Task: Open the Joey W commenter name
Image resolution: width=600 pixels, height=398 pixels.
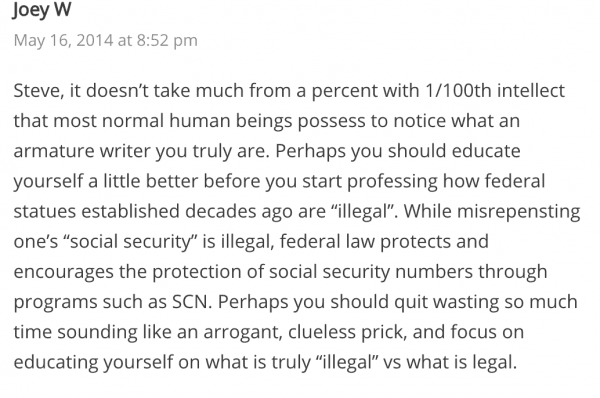Action: click(42, 10)
